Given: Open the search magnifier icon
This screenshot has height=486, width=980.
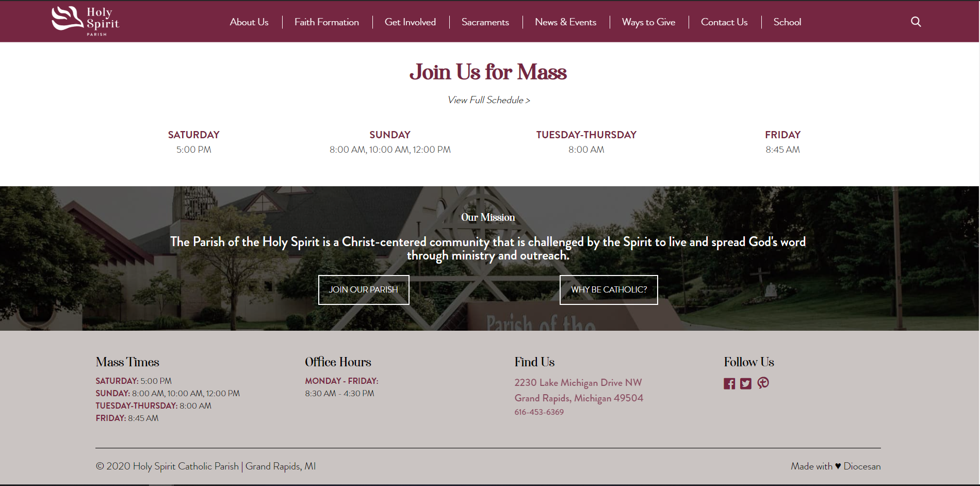Looking at the screenshot, I should coord(916,22).
